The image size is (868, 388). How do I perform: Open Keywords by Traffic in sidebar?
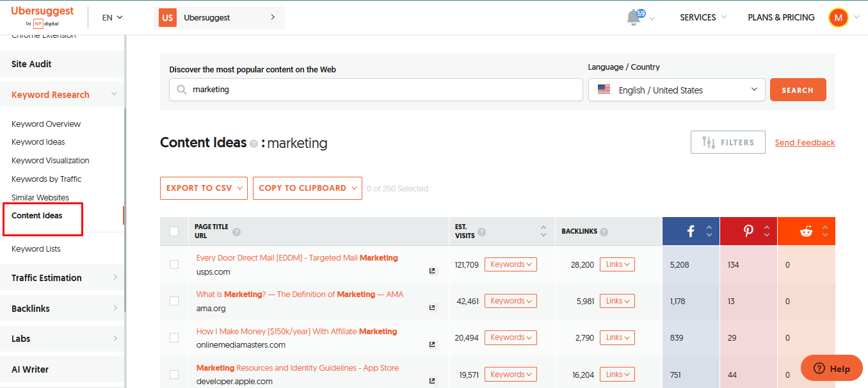click(47, 179)
